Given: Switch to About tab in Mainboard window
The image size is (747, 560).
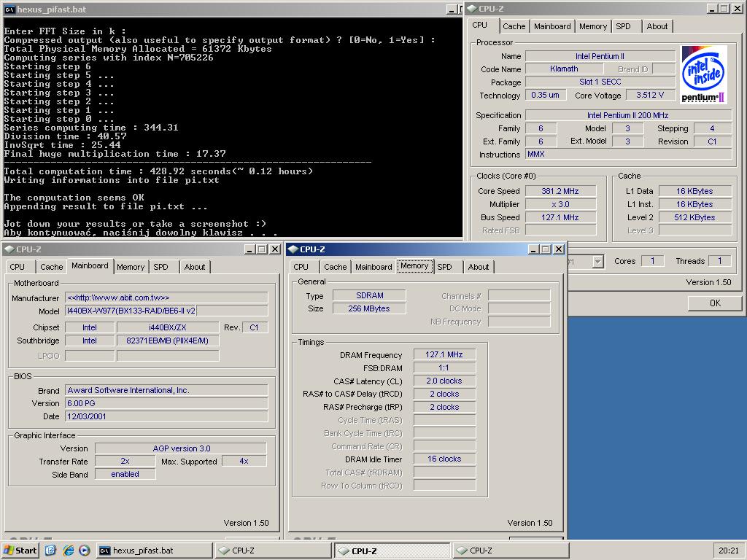Looking at the screenshot, I should (194, 267).
